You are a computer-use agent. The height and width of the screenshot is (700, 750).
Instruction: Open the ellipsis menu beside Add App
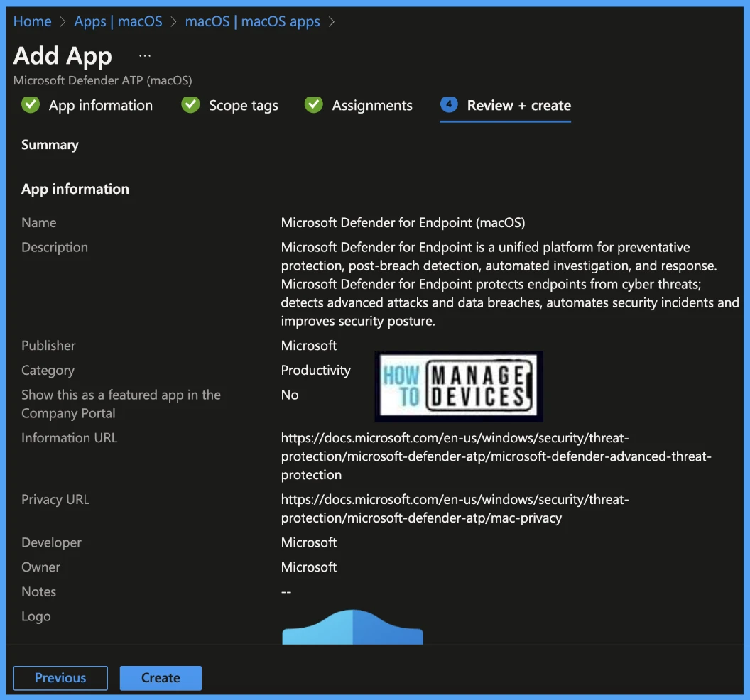click(144, 56)
